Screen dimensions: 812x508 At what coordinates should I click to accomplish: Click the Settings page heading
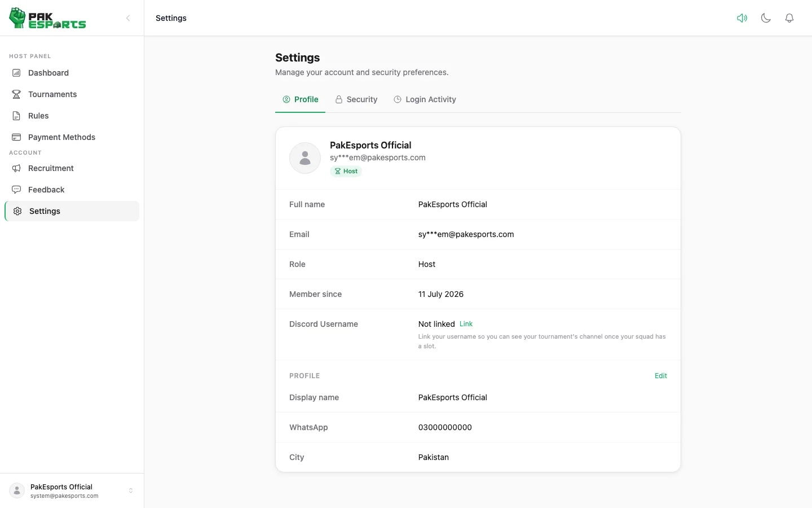click(x=297, y=58)
